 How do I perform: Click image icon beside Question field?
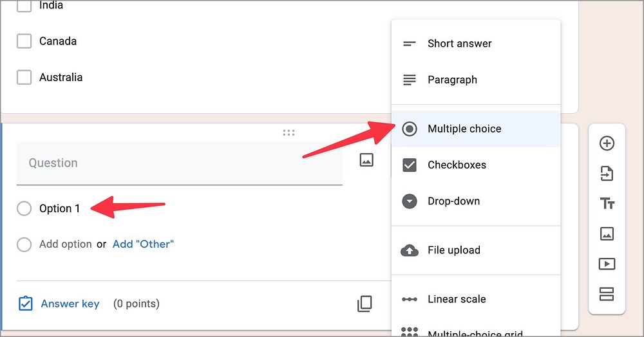366,160
